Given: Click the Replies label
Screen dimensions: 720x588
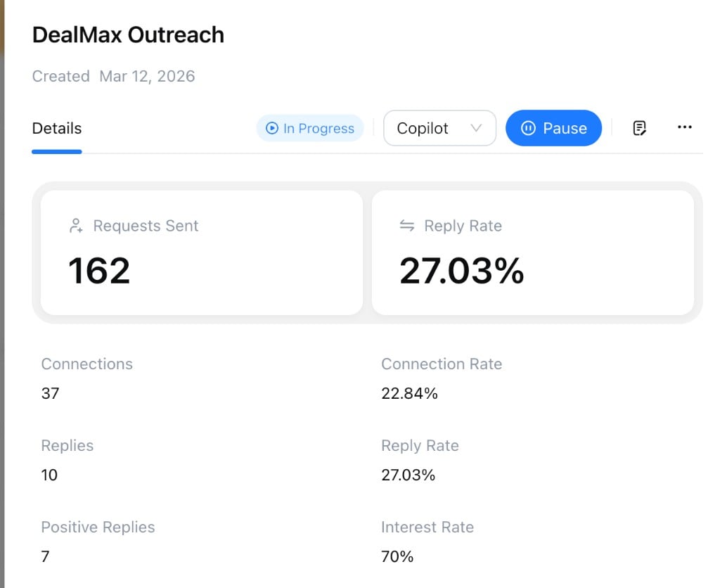Looking at the screenshot, I should [x=67, y=446].
